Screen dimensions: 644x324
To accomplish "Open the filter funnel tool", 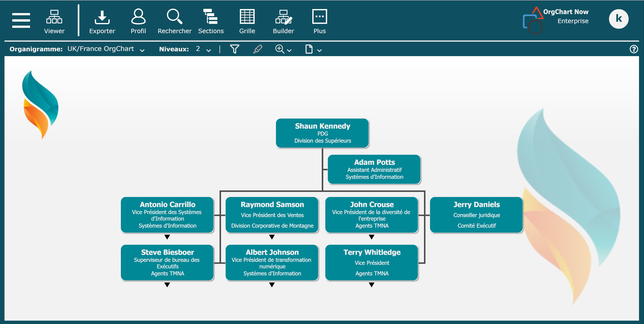I will pos(234,49).
